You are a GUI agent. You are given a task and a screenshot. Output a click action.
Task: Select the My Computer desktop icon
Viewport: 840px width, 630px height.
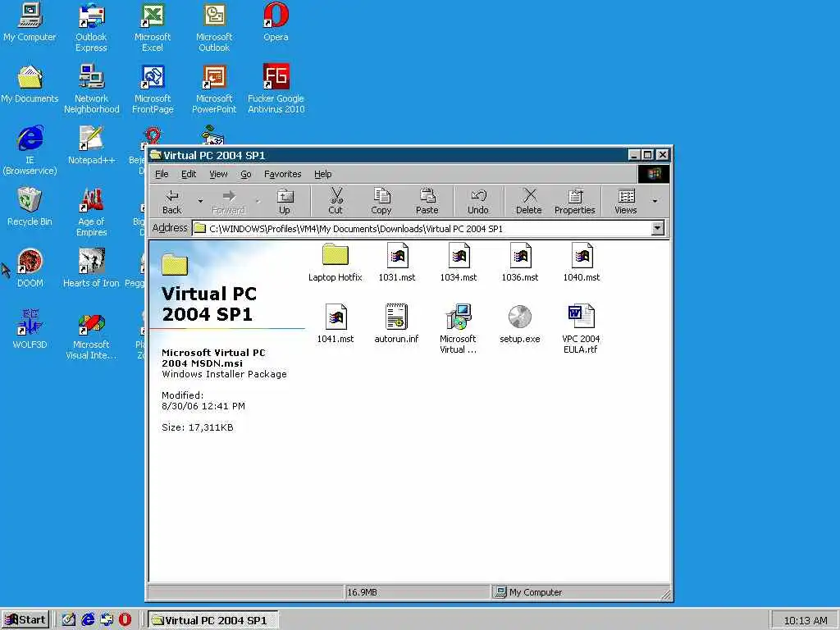click(30, 22)
